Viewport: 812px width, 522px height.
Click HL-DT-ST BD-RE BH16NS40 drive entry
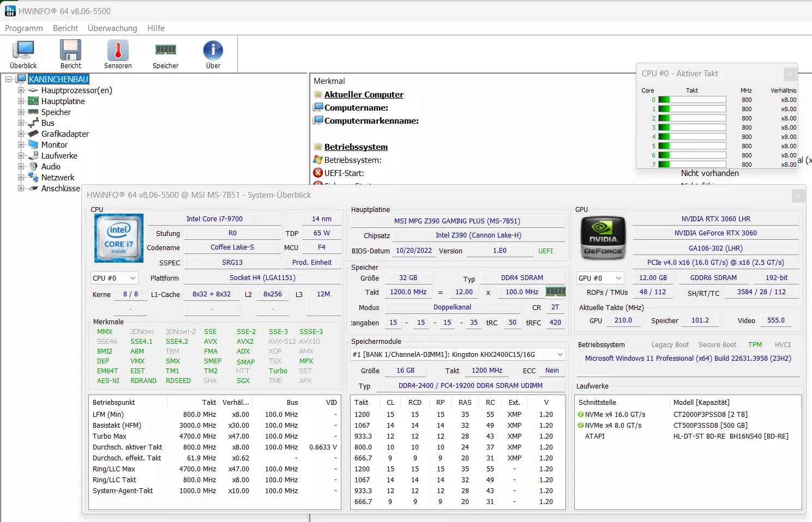pyautogui.click(x=731, y=436)
